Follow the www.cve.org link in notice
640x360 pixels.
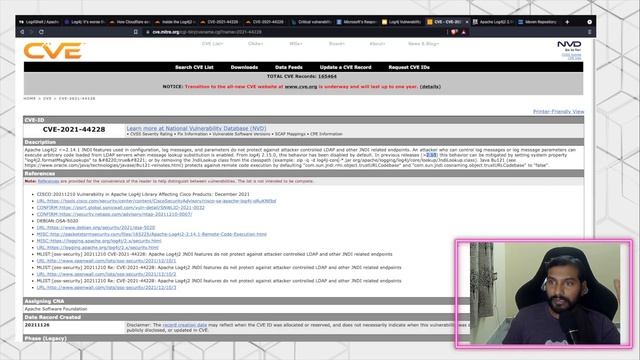pyautogui.click(x=301, y=87)
